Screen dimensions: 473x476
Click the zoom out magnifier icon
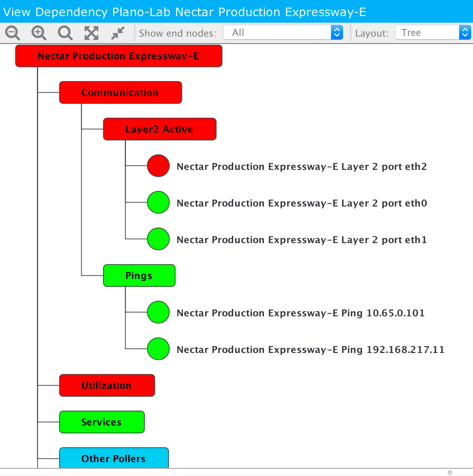point(12,33)
